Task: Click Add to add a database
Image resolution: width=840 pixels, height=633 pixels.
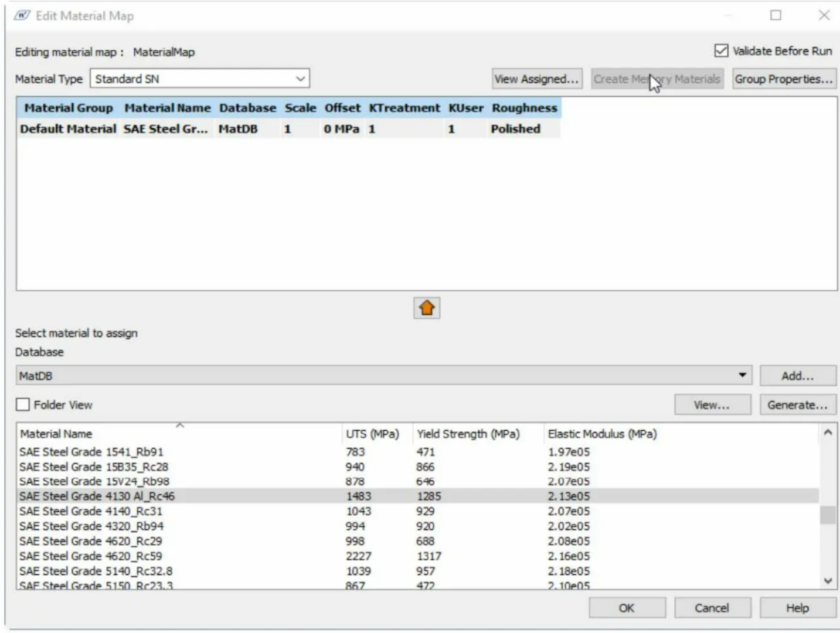Action: [797, 376]
